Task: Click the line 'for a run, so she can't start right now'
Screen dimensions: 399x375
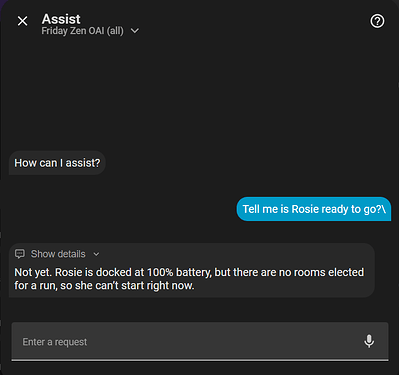Action: 104,286
